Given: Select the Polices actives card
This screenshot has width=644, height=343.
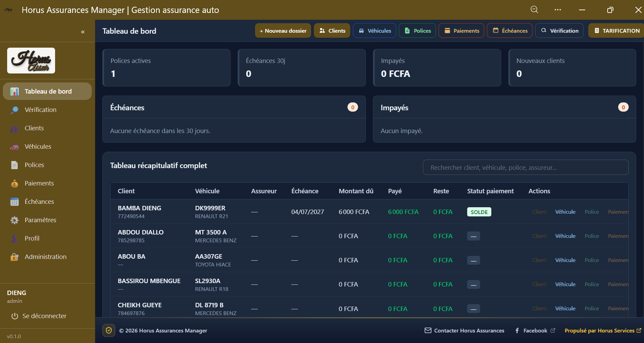Looking at the screenshot, I should (167, 68).
